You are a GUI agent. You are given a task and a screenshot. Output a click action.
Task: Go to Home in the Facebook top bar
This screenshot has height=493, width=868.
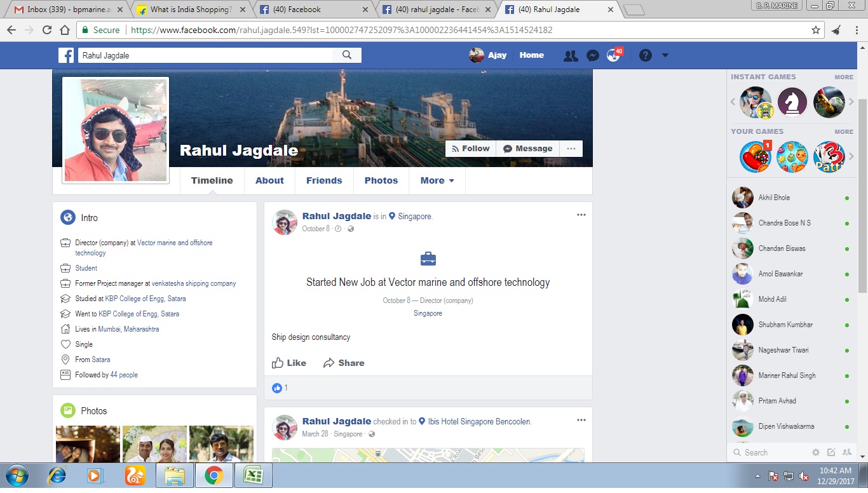click(x=532, y=55)
